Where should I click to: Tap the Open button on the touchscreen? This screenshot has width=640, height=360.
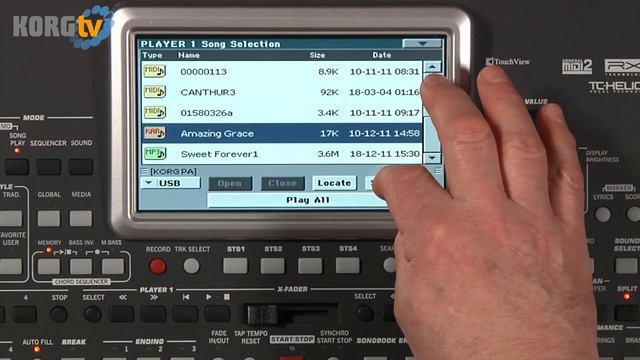(230, 184)
